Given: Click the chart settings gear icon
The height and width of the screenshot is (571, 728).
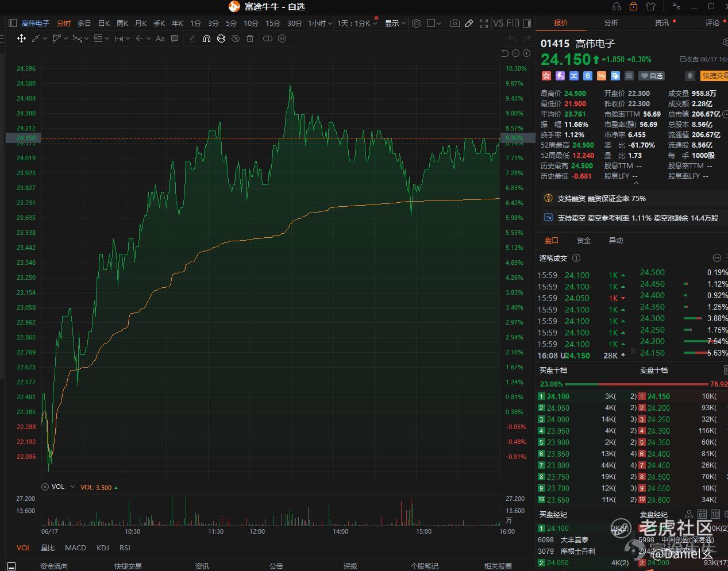Looking at the screenshot, I should pyautogui.click(x=416, y=24).
